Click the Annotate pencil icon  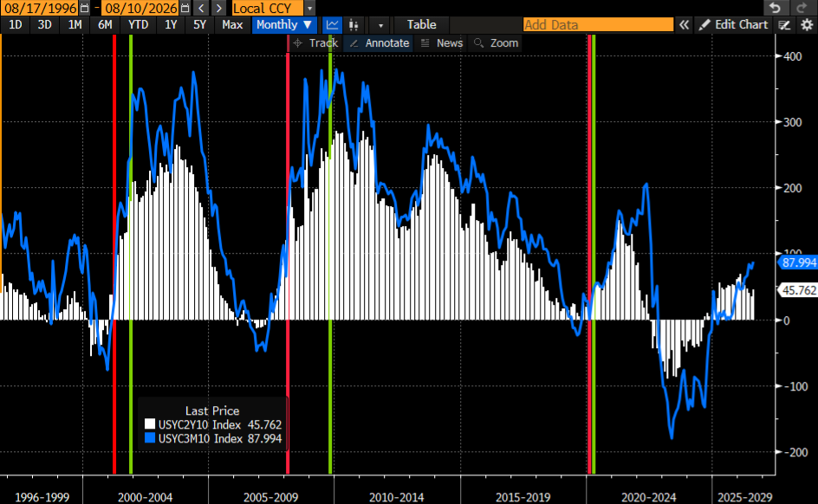(354, 43)
